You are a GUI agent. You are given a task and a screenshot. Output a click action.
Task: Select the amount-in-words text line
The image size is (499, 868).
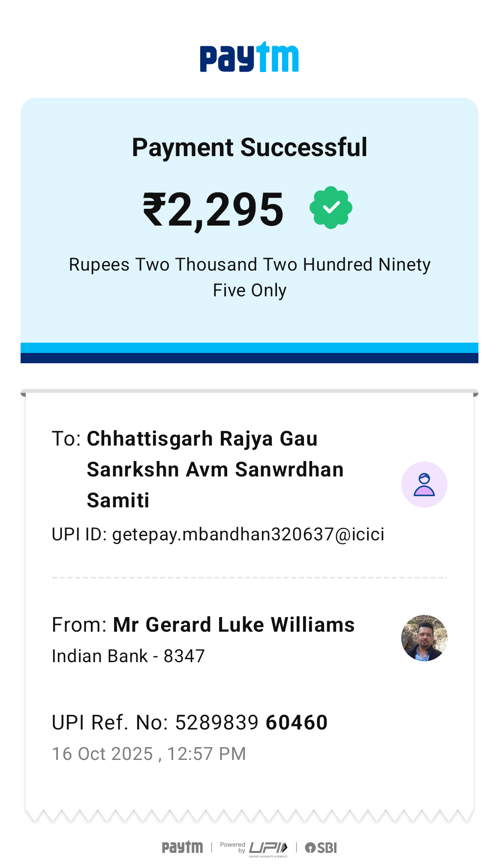point(249,277)
